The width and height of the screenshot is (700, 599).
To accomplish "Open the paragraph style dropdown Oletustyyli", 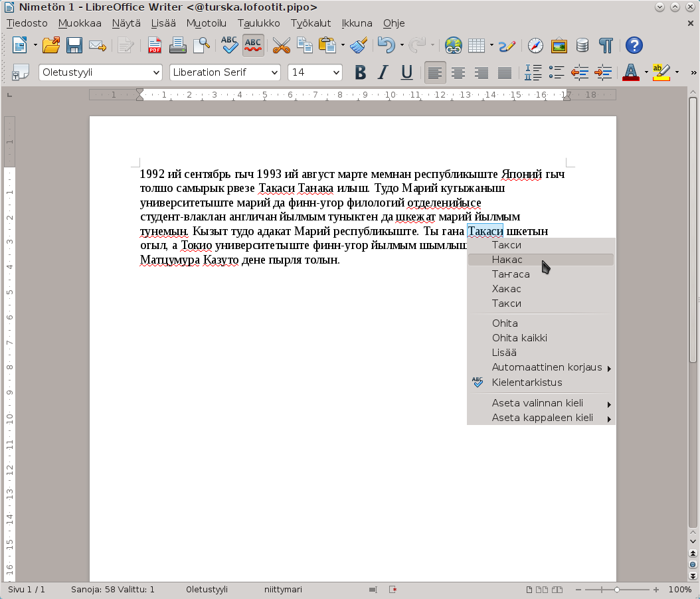I will [156, 72].
